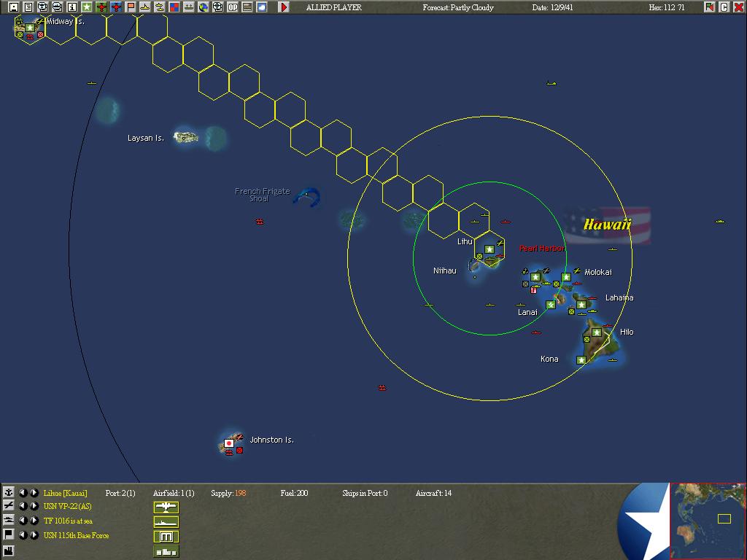Go to previous base with arrow beside Lihue
Viewport: 747px width, 560px height.
23,492
